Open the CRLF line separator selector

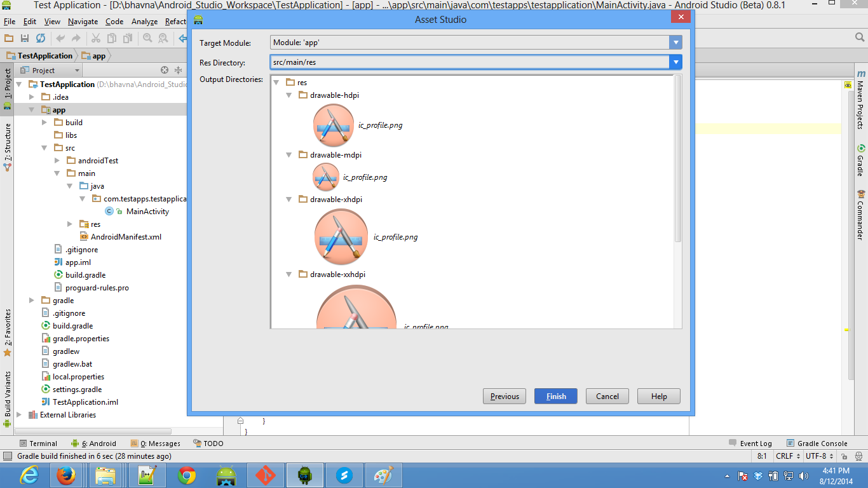click(787, 456)
